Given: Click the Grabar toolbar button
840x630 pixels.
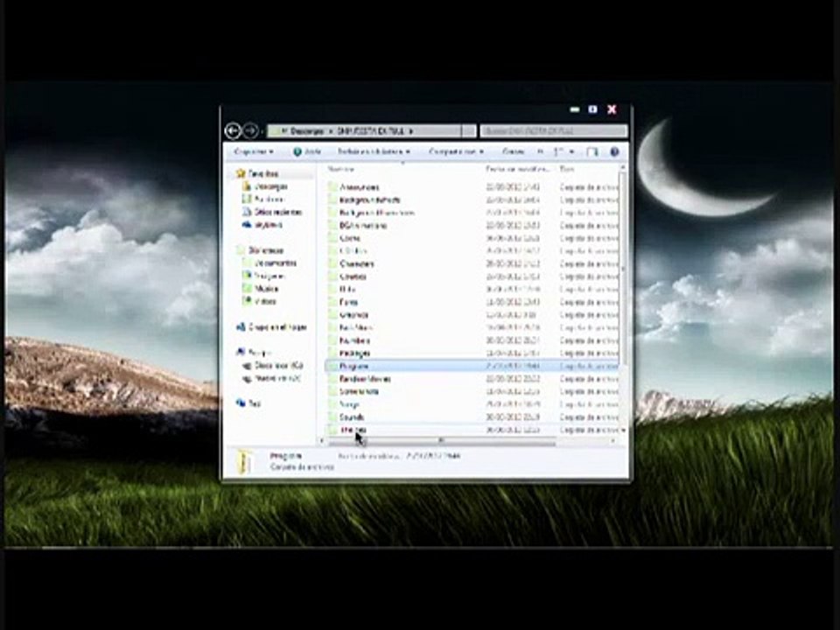Looking at the screenshot, I should point(514,152).
